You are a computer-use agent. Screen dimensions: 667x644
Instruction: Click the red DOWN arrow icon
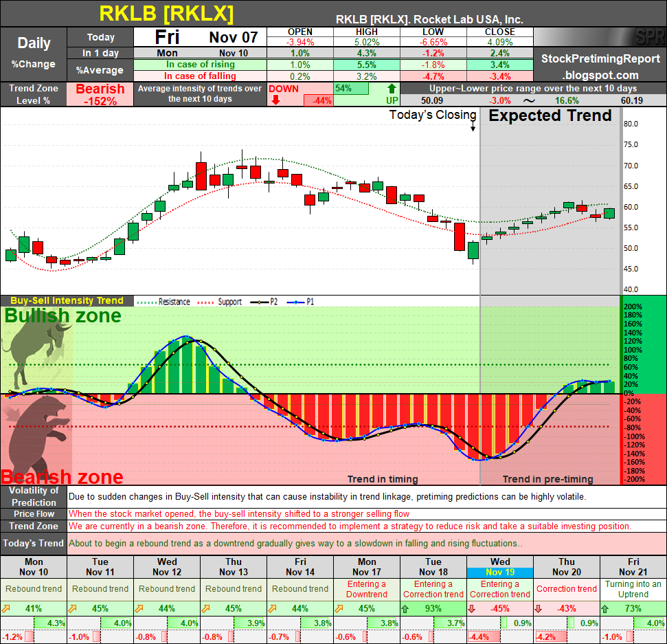(275, 100)
